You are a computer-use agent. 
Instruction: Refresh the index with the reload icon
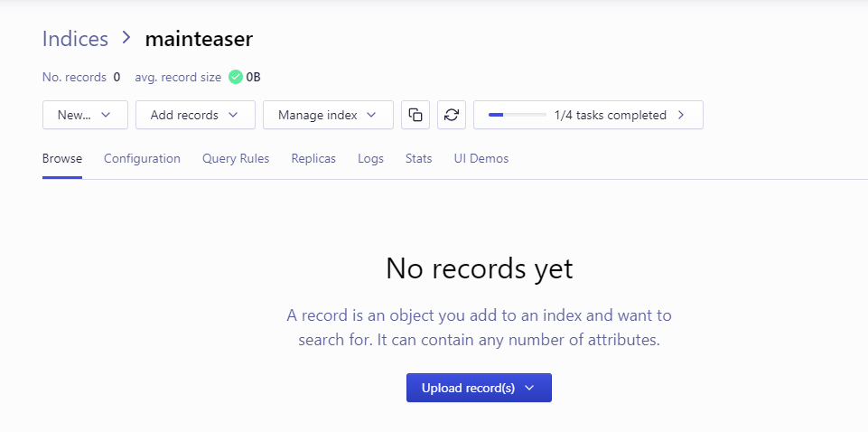[451, 115]
